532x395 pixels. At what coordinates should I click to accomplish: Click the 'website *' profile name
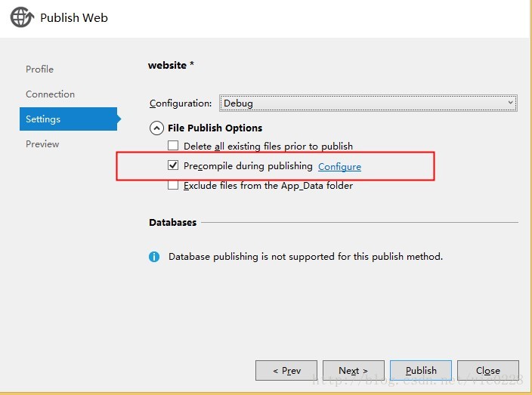point(171,65)
